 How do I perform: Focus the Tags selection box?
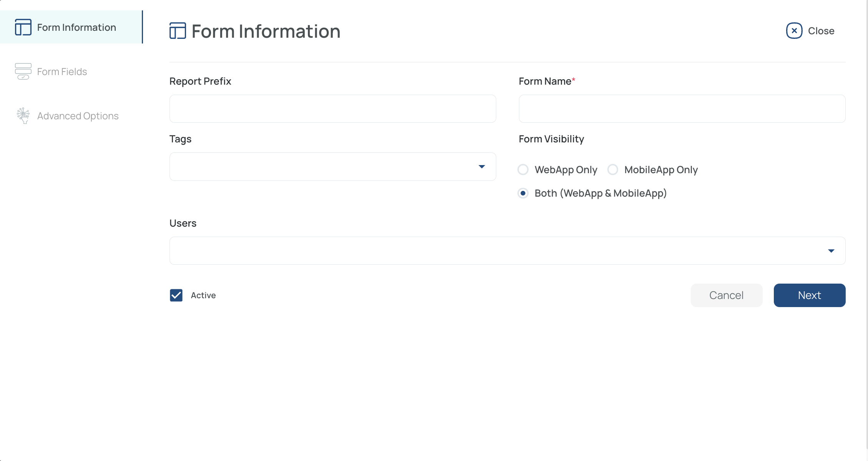333,167
